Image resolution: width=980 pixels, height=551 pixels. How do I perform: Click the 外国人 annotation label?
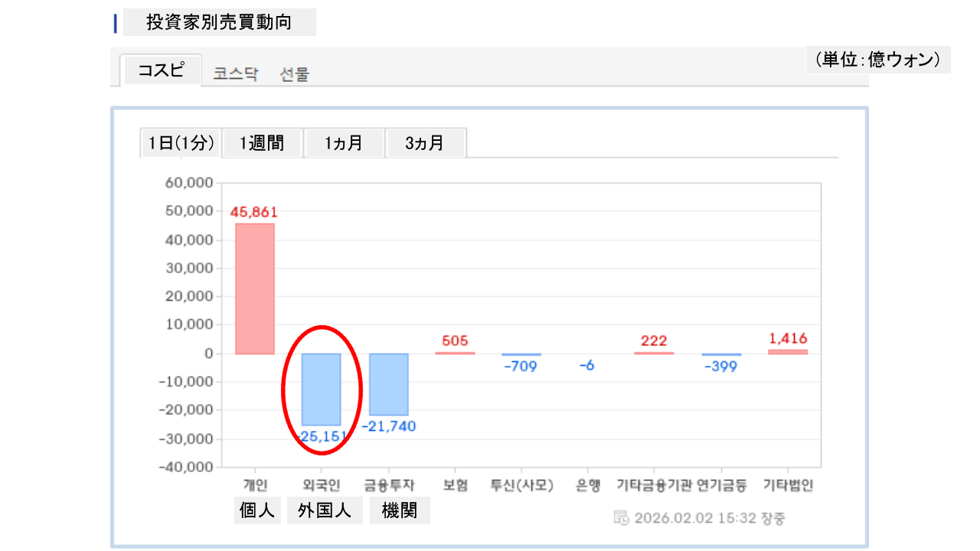click(x=325, y=511)
